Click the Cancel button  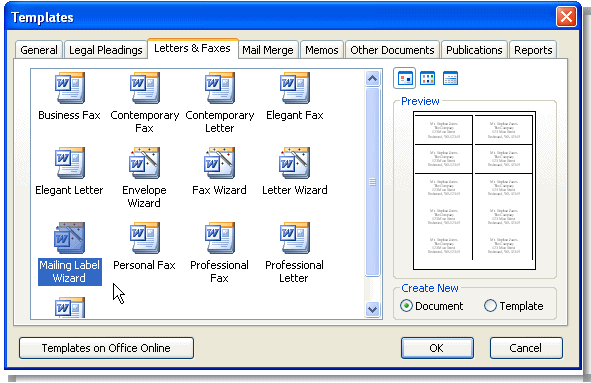[x=526, y=348]
